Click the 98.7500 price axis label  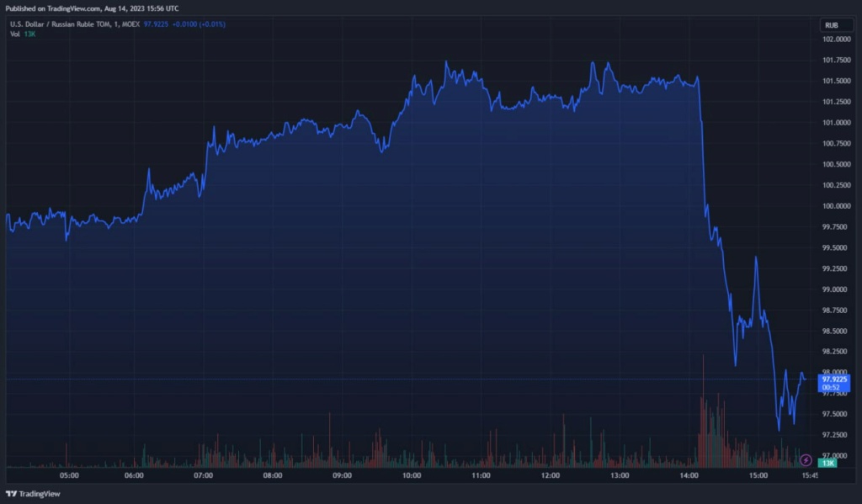834,310
